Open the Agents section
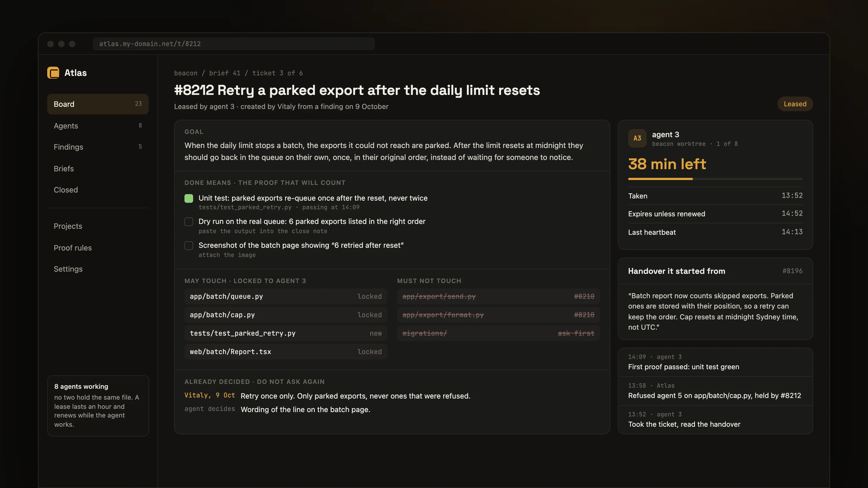Screen dimensions: 868x488 point(98,126)
